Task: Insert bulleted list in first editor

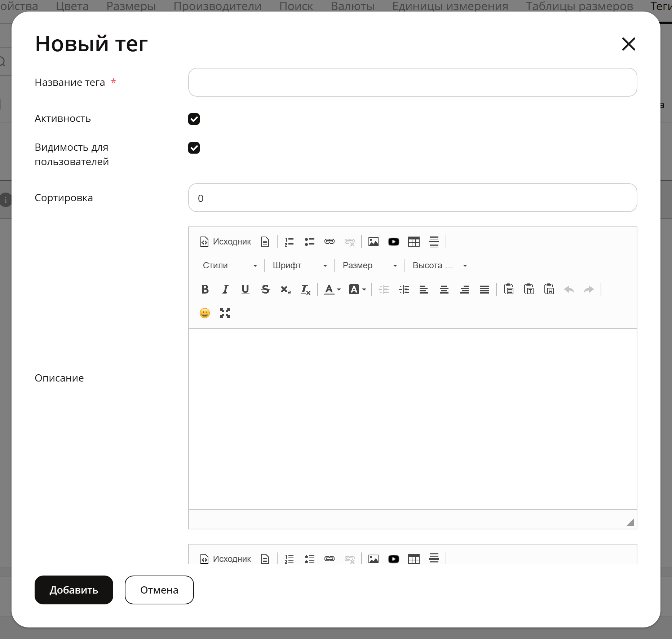Action: click(x=309, y=242)
